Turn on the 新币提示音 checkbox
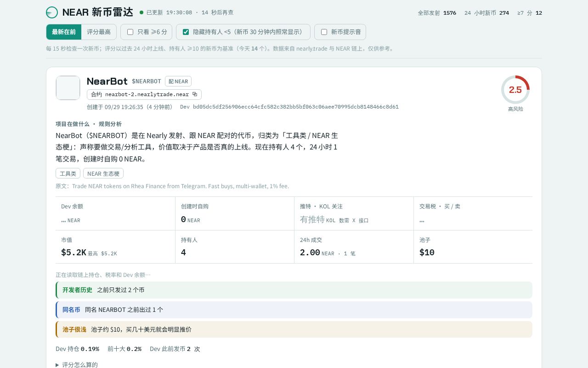588x368 pixels. [324, 32]
